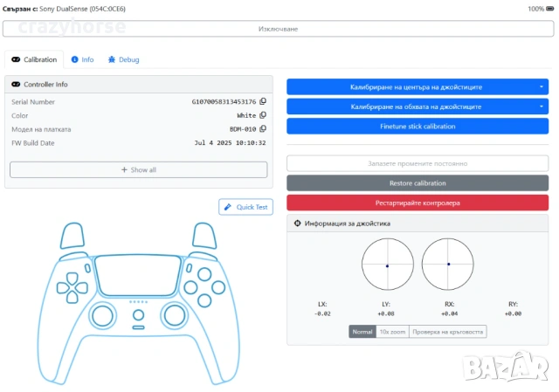559x392 pixels.
Task: Select 10x zoom joystick view
Action: pos(392,332)
